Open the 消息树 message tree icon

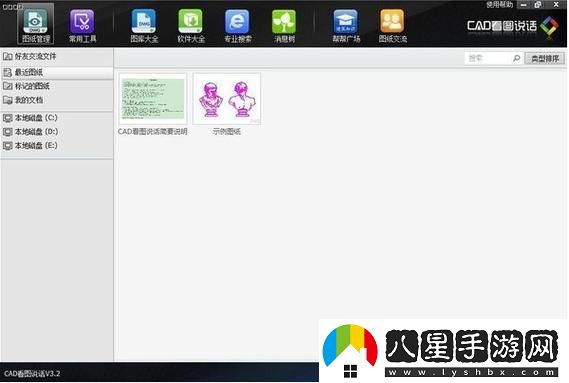(284, 26)
